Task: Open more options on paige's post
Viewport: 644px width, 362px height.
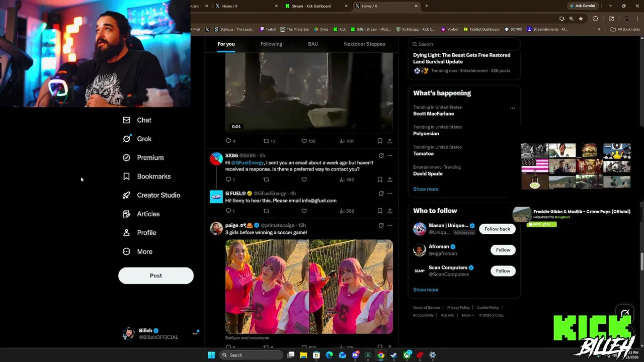Action: click(390, 225)
